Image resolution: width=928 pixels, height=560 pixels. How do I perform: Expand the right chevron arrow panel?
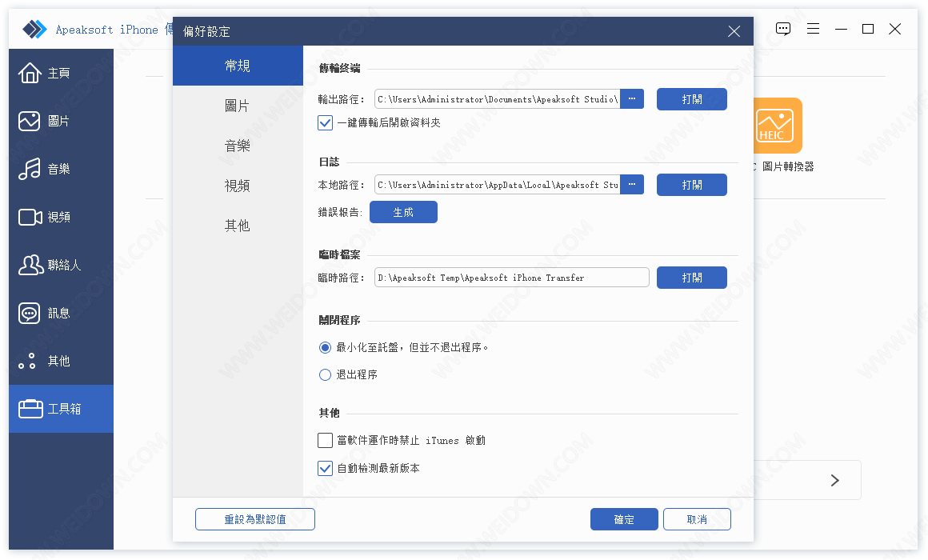pyautogui.click(x=834, y=480)
